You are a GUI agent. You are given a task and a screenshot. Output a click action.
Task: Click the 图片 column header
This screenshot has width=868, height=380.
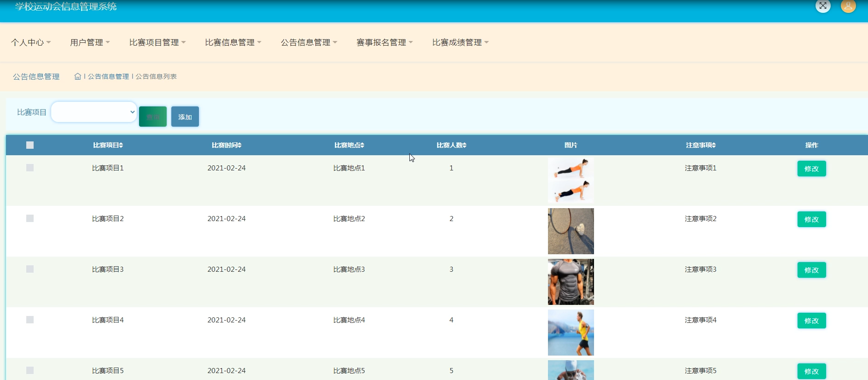click(x=571, y=145)
